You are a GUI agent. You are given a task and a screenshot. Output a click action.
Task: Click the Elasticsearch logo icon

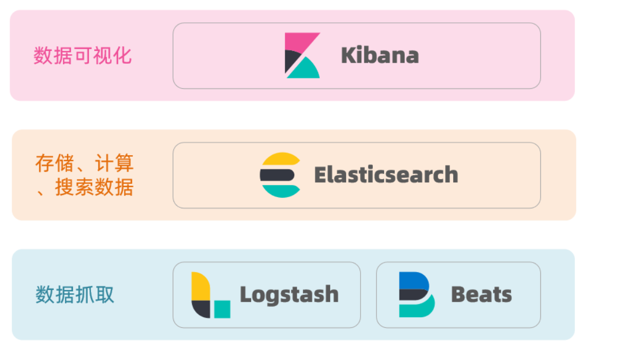click(x=280, y=175)
